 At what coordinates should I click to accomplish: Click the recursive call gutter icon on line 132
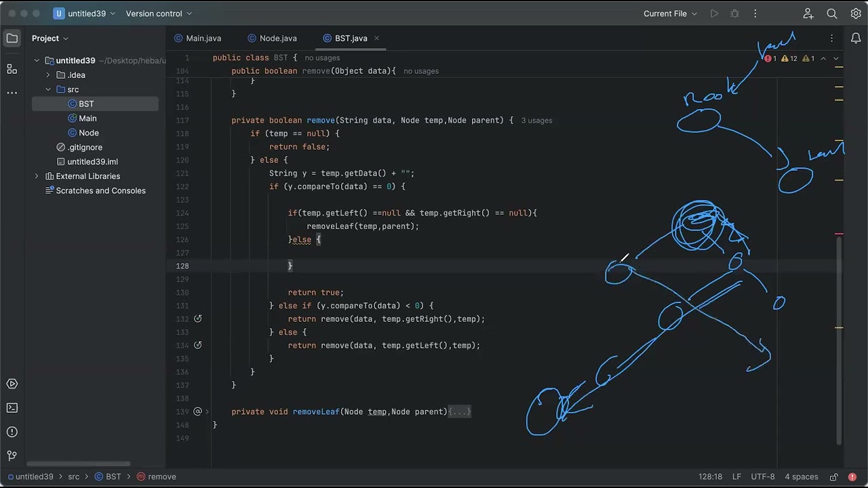click(x=198, y=319)
